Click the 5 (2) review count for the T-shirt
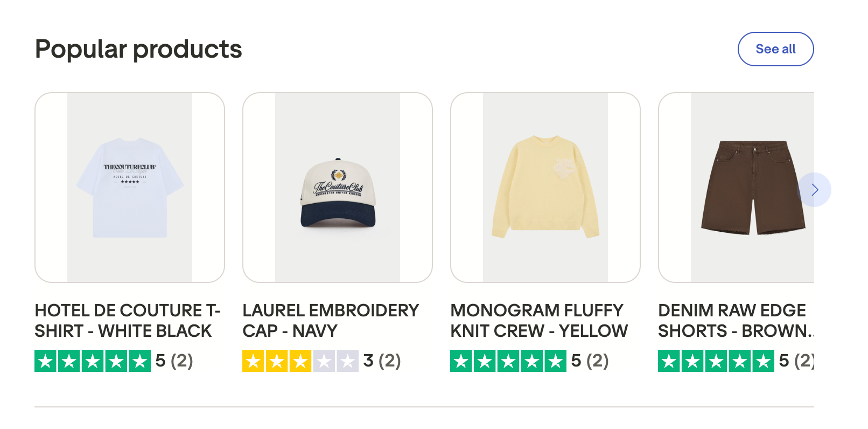This screenshot has height=429, width=868. 174,361
